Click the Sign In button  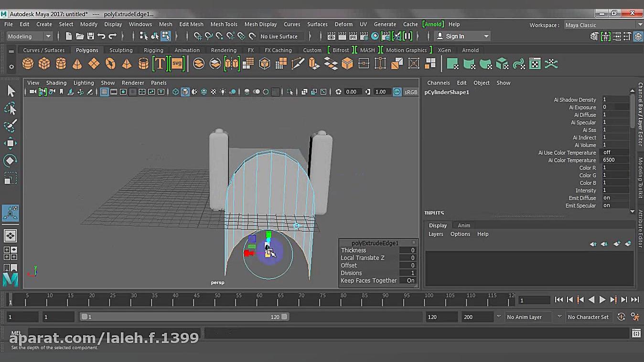(x=455, y=36)
